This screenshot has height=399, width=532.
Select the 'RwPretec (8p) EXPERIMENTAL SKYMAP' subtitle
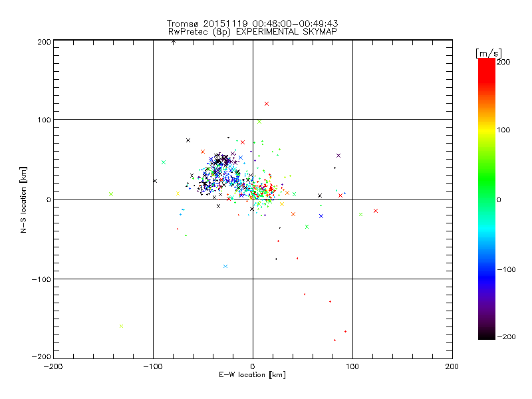coord(253,32)
